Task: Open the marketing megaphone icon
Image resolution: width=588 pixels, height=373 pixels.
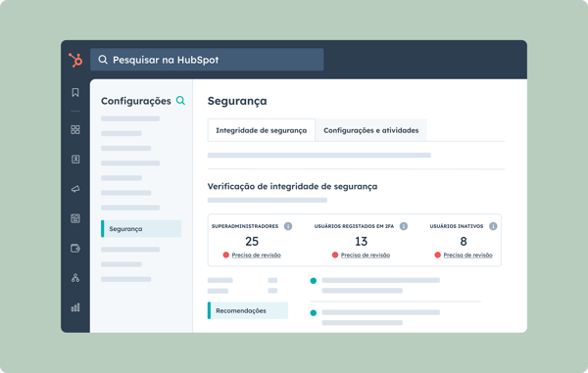Action: (x=75, y=189)
